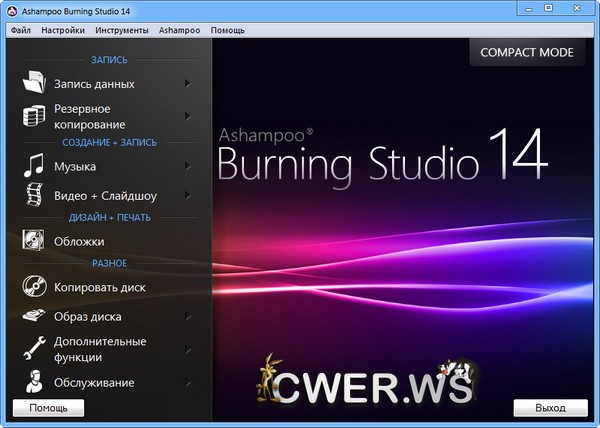Click the wrench icon for Дополнительные функции
The image size is (600, 428).
click(34, 349)
